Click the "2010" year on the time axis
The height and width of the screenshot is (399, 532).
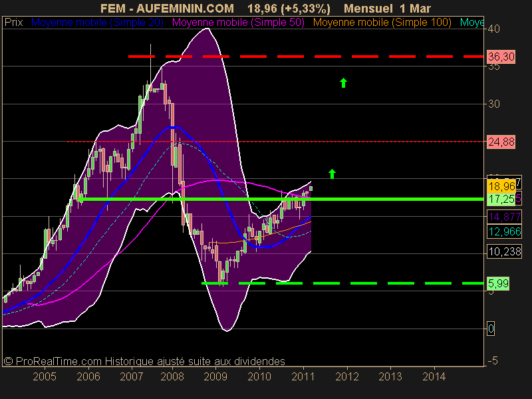pyautogui.click(x=259, y=376)
